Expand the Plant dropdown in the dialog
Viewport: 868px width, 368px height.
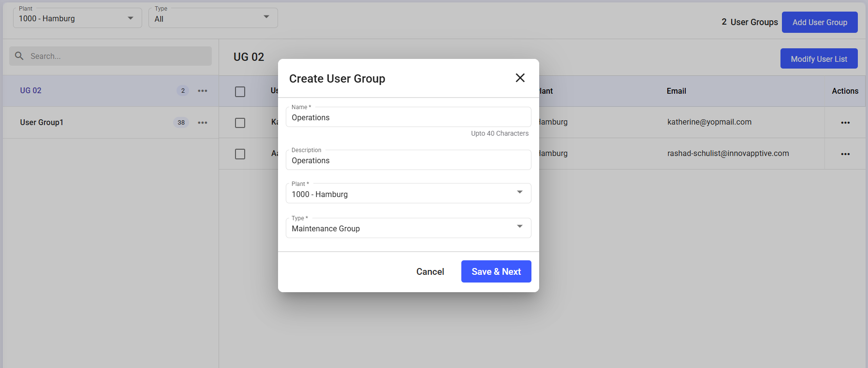(x=519, y=193)
